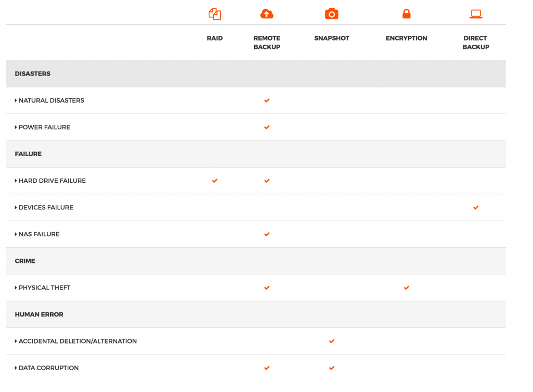
Task: Expand the Natural Disasters row
Action: click(50, 100)
